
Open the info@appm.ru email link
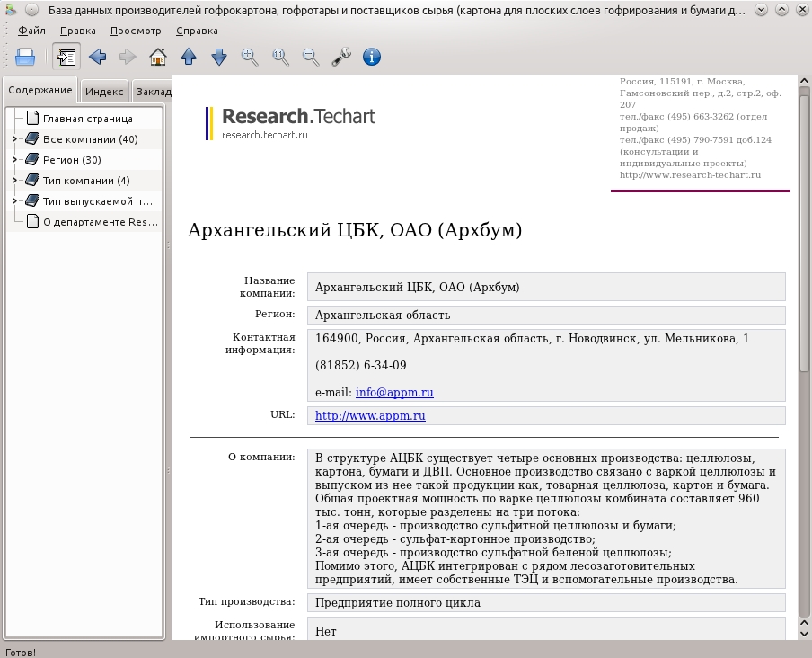point(394,392)
